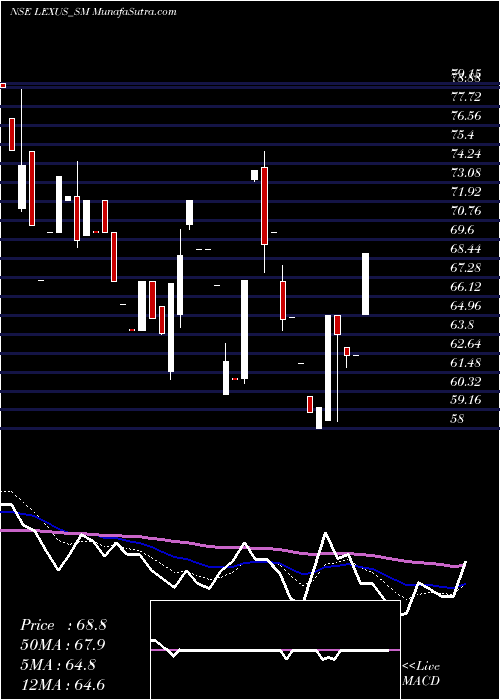500x700 pixels.
Task: Click the 76.56 price axis label
Action: click(x=466, y=116)
